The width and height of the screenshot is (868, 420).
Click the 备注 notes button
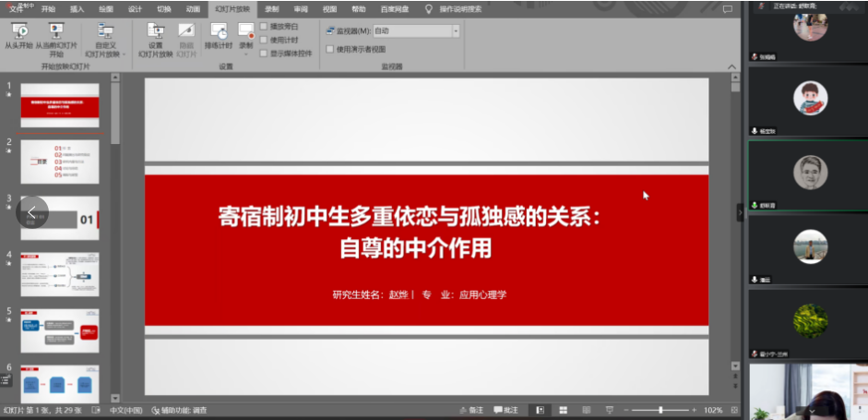pyautogui.click(x=471, y=410)
